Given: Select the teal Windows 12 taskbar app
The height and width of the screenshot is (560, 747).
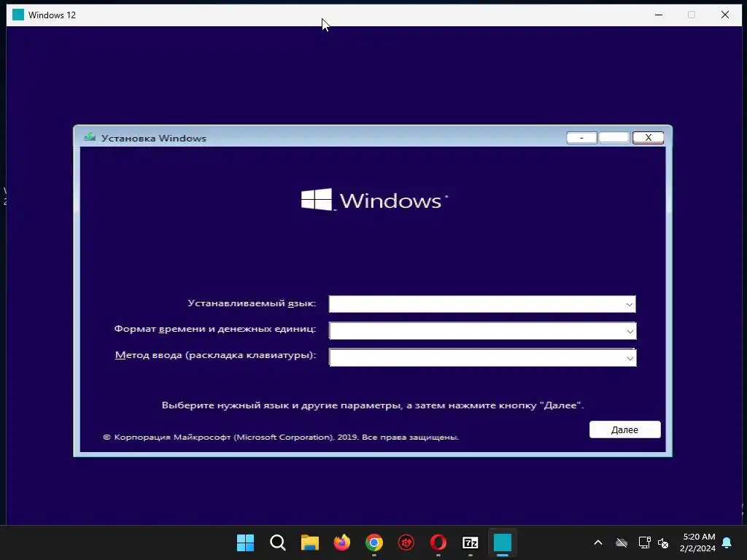Looking at the screenshot, I should coord(502,542).
